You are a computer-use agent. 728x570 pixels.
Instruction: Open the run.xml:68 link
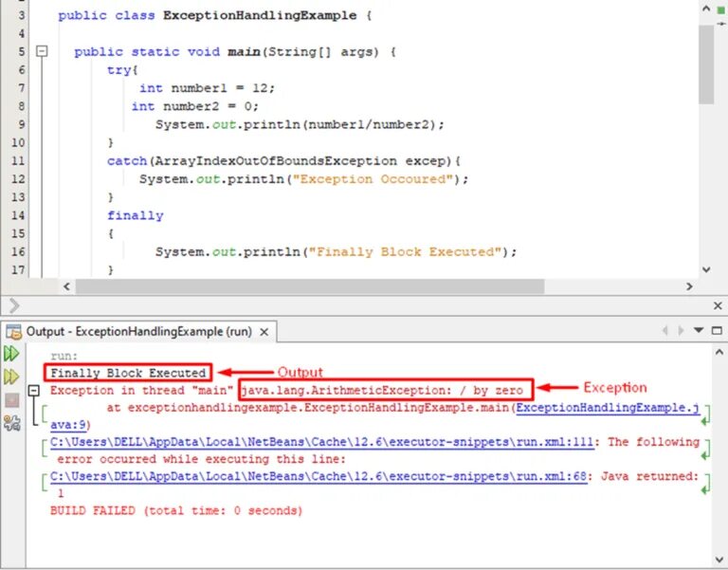tap(318, 476)
